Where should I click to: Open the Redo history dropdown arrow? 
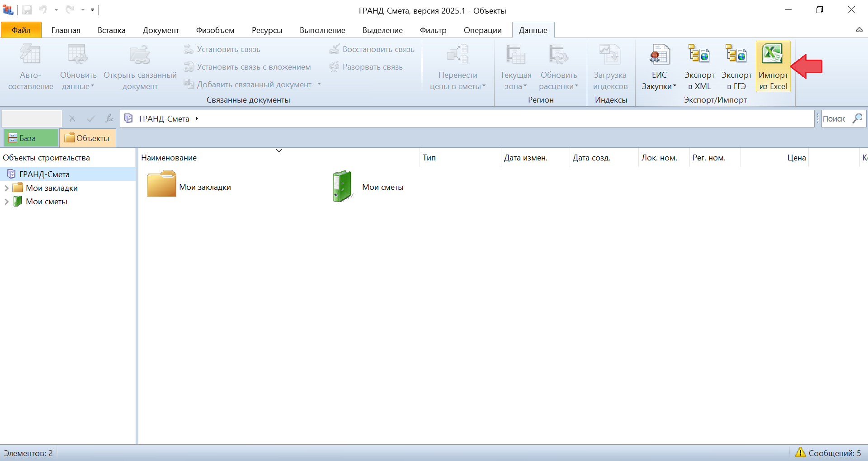tap(83, 10)
